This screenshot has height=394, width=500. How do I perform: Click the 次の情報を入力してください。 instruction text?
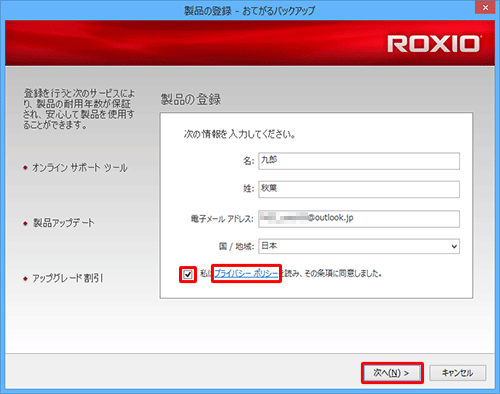coord(239,134)
